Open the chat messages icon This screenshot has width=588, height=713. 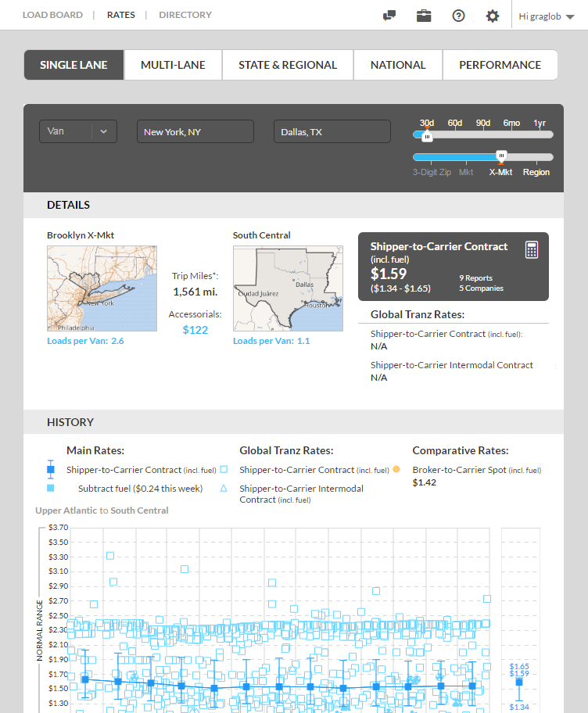click(389, 16)
